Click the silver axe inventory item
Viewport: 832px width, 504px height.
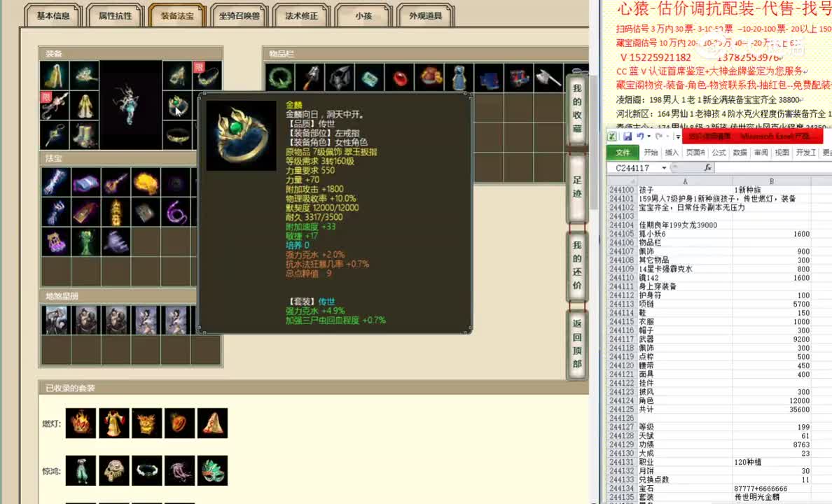click(548, 78)
